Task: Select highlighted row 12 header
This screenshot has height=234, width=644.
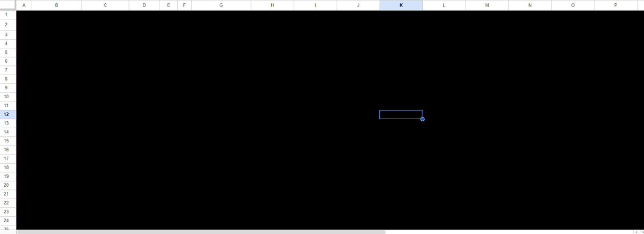Action: pyautogui.click(x=8, y=114)
